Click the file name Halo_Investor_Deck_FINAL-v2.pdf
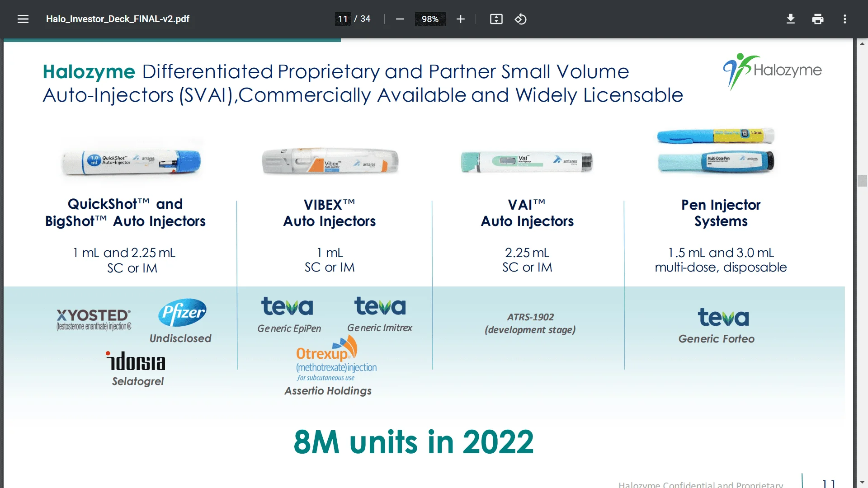 point(118,19)
